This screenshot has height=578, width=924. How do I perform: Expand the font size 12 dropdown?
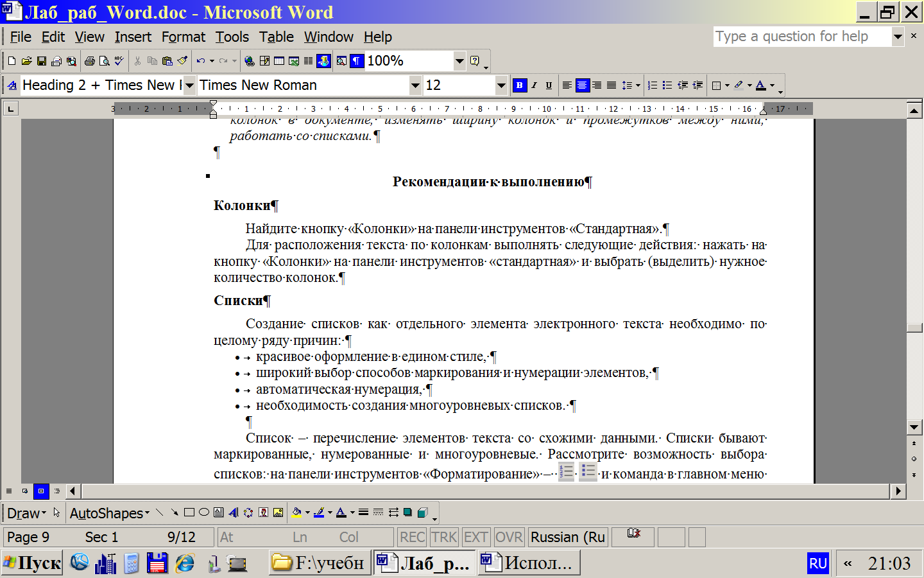point(501,85)
